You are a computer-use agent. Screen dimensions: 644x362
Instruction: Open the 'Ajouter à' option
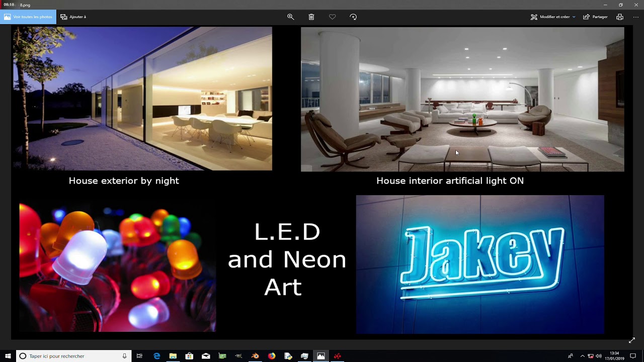[x=73, y=17]
